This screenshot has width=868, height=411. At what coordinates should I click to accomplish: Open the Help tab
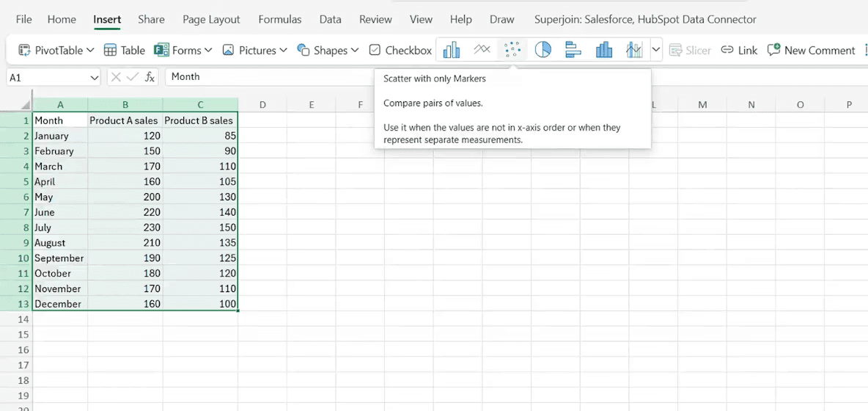460,19
